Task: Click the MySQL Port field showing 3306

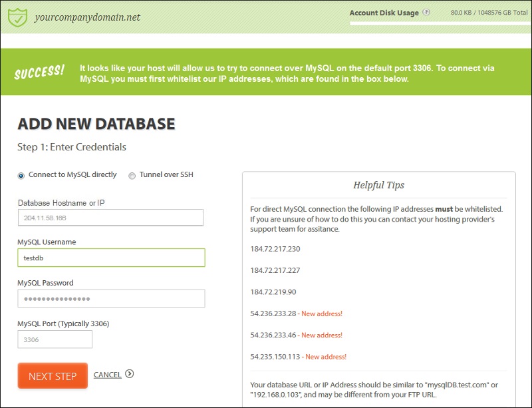Action: (x=55, y=339)
